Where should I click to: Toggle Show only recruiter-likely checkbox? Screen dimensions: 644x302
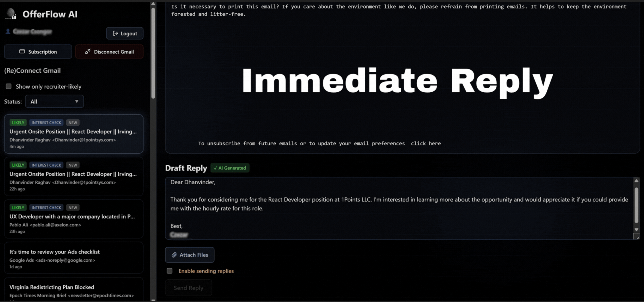click(x=9, y=87)
